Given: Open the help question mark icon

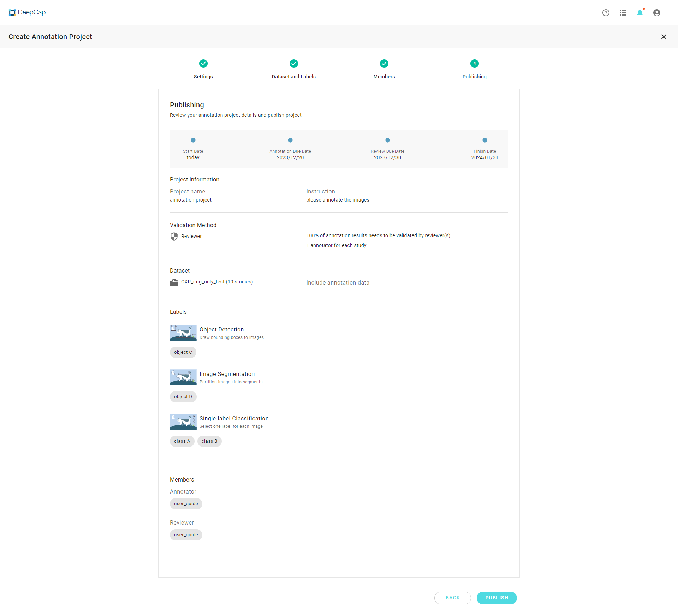Looking at the screenshot, I should pos(606,13).
